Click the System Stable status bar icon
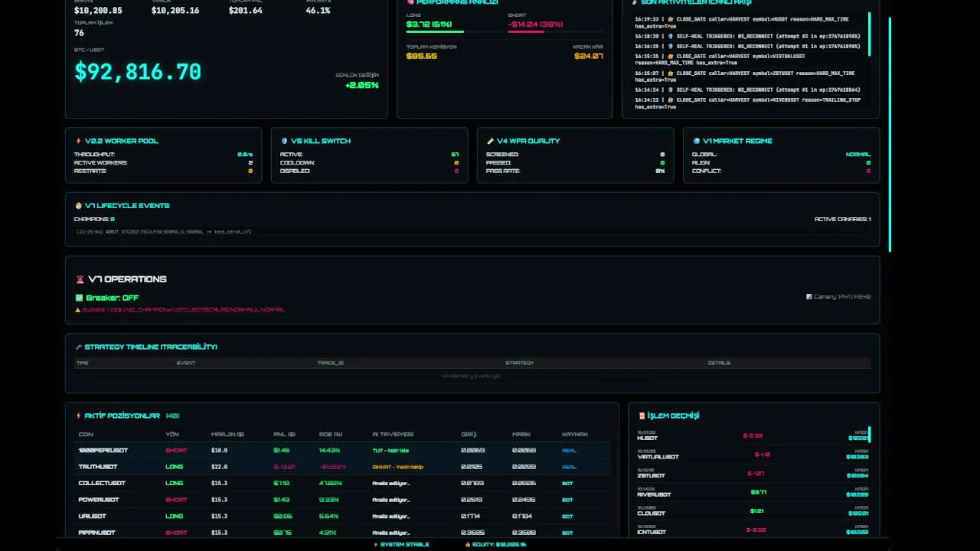Screen dimensions: 980x551 pyautogui.click(x=375, y=545)
